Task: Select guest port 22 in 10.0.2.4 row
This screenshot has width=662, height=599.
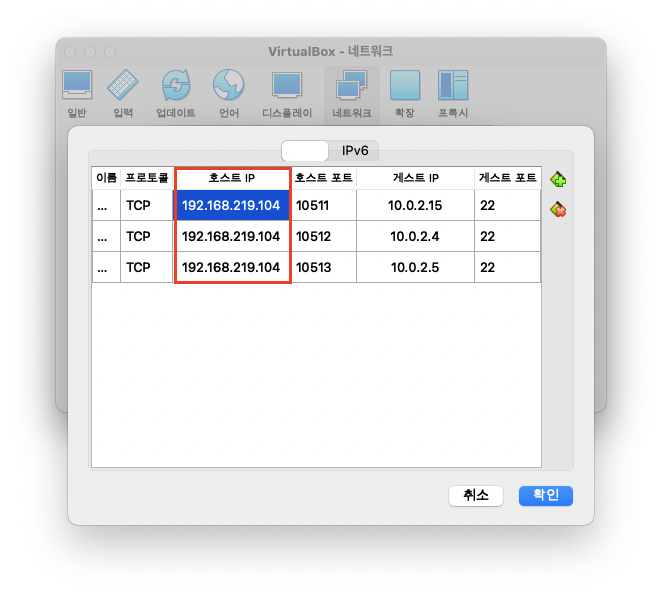Action: (507, 236)
